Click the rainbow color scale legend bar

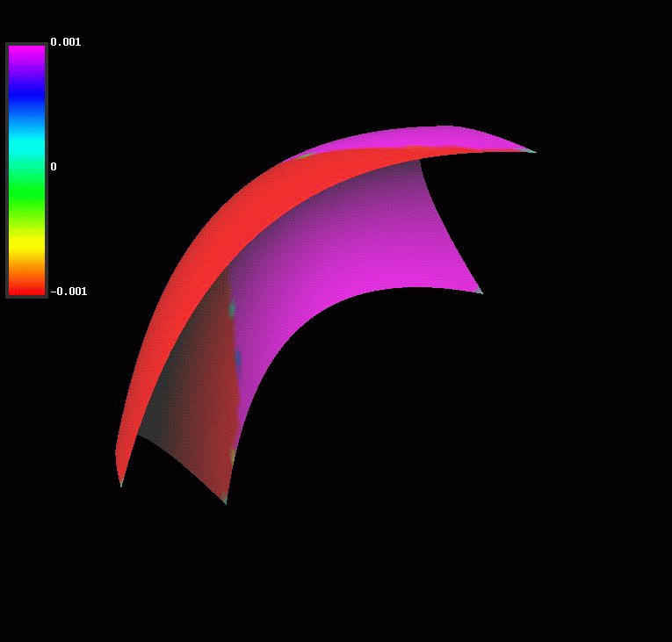pyautogui.click(x=26, y=170)
